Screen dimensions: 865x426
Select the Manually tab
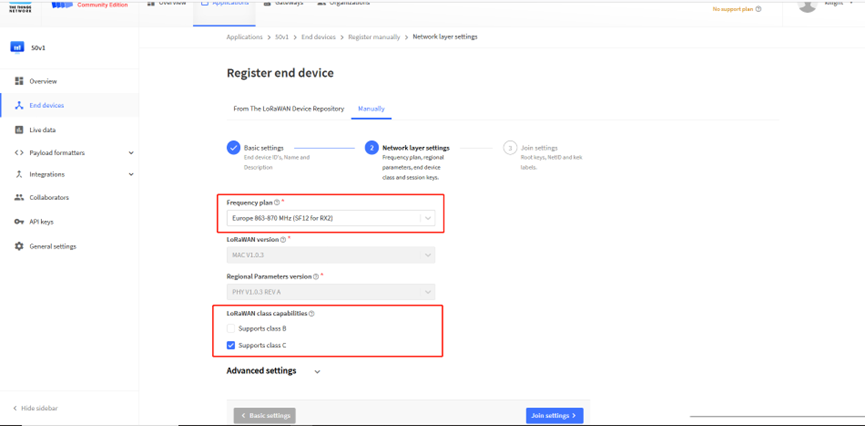pyautogui.click(x=371, y=109)
